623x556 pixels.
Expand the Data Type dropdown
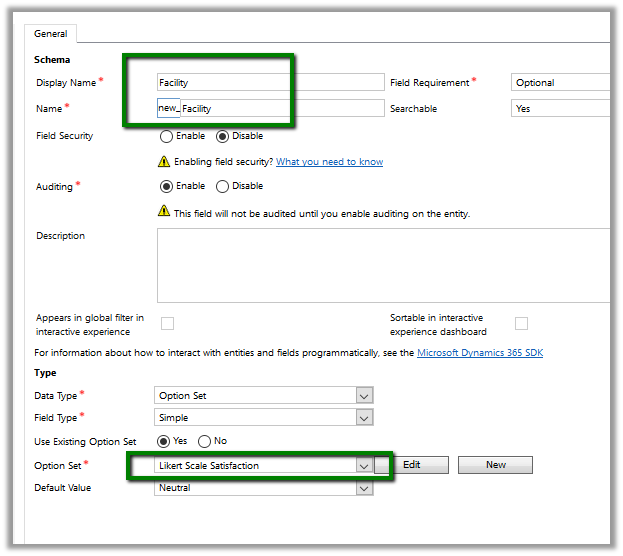point(264,395)
